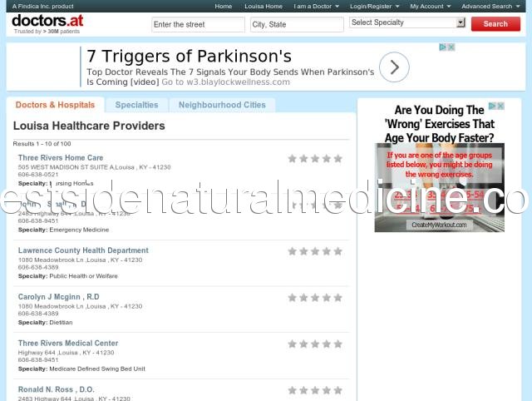Open Lawrence County Health Department listing
This screenshot has height=401, width=532.
(83, 250)
